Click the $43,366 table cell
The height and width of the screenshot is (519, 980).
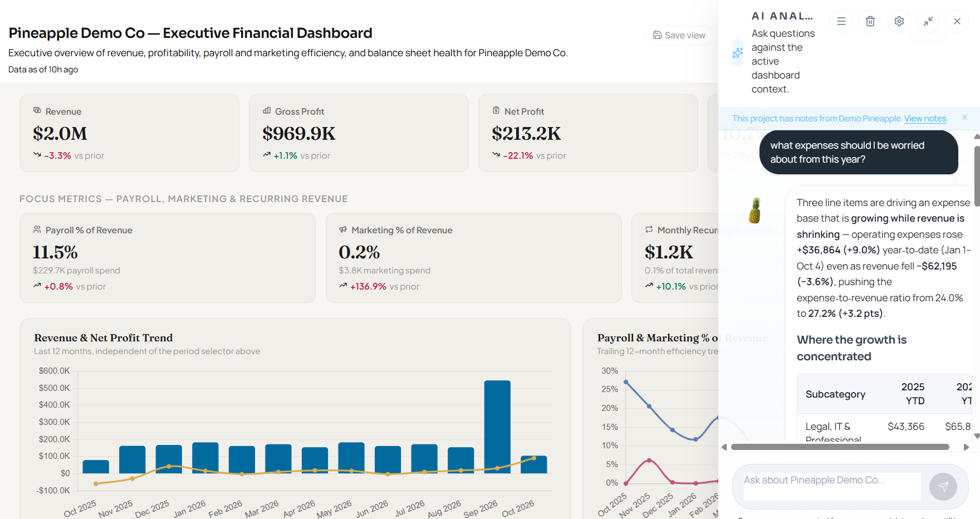pos(906,427)
